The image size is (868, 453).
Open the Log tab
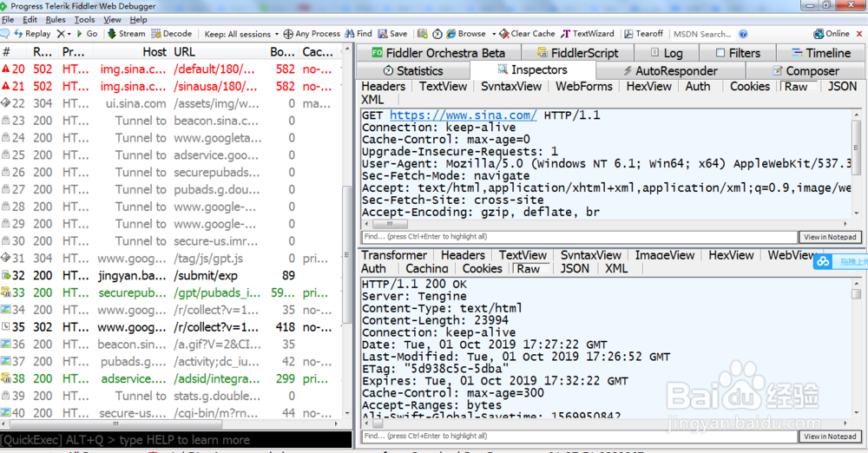pyautogui.click(x=667, y=53)
